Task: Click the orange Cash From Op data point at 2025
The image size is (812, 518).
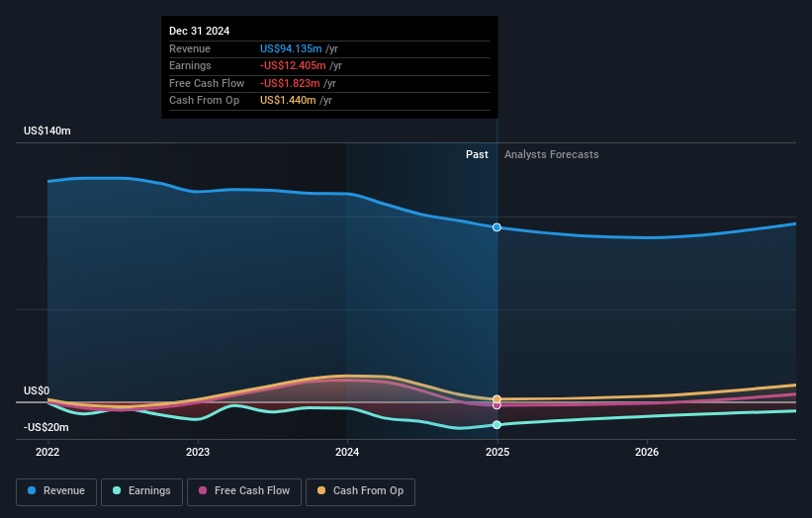Action: point(496,399)
